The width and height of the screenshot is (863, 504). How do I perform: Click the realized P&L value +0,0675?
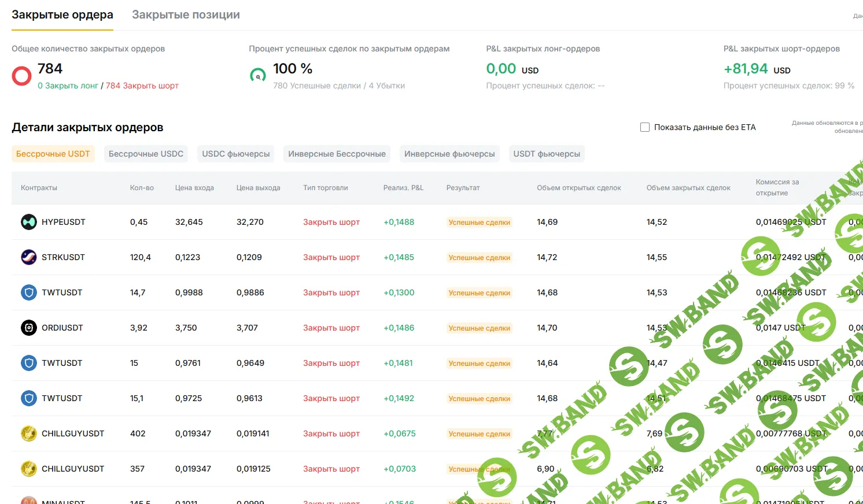coord(400,433)
